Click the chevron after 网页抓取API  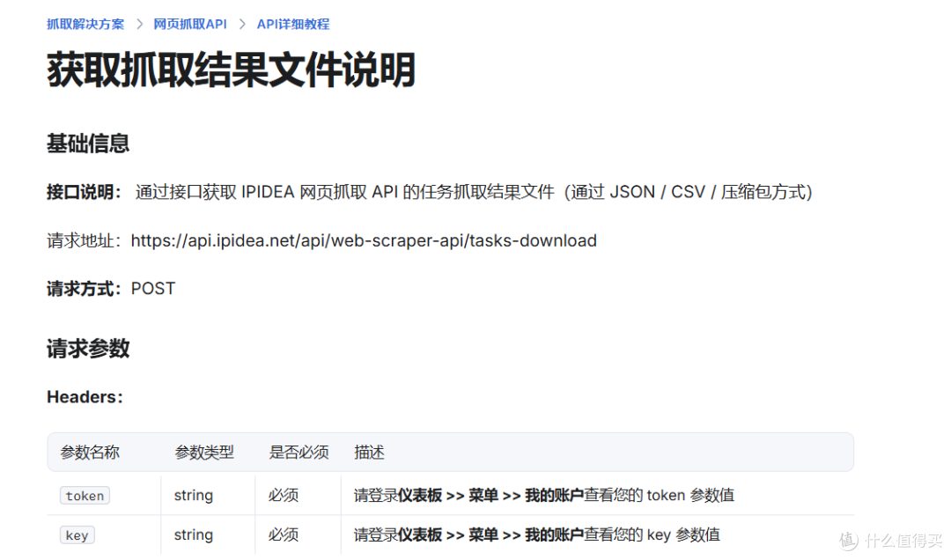coord(242,25)
